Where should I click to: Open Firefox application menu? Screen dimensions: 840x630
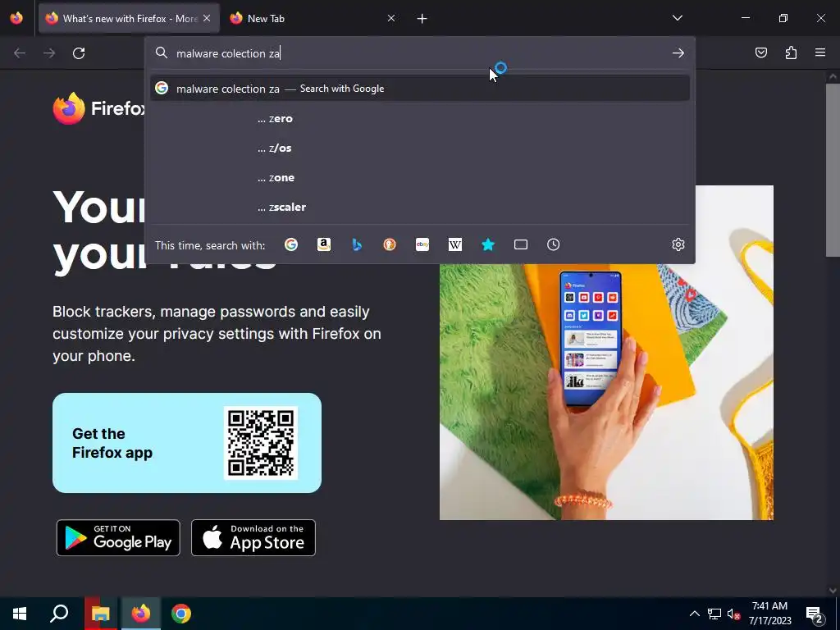coord(820,52)
